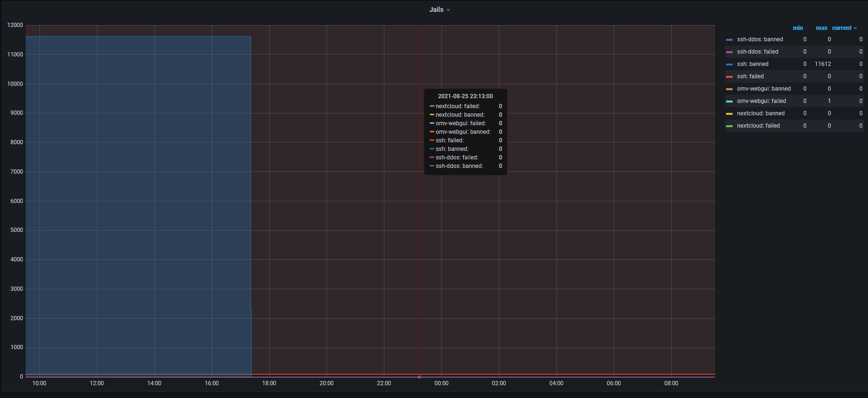Select the nextcloud: failed legend label
Viewport: 868px width, 398px height.
pyautogui.click(x=758, y=126)
